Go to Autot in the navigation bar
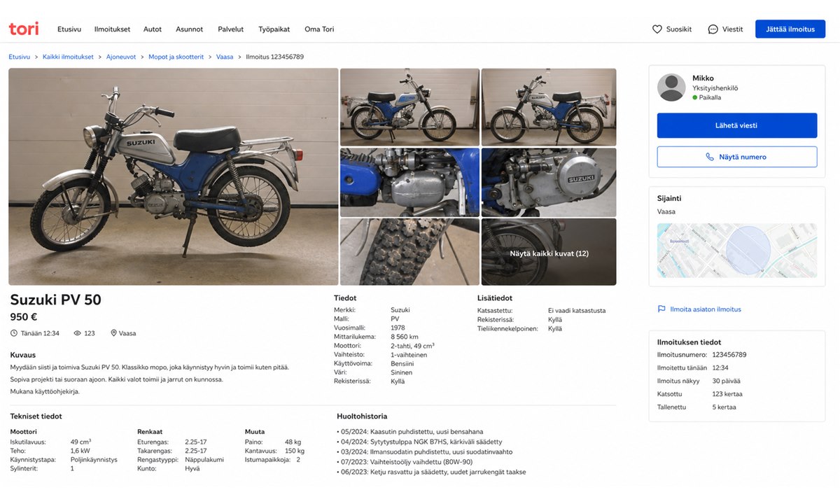 153,29
